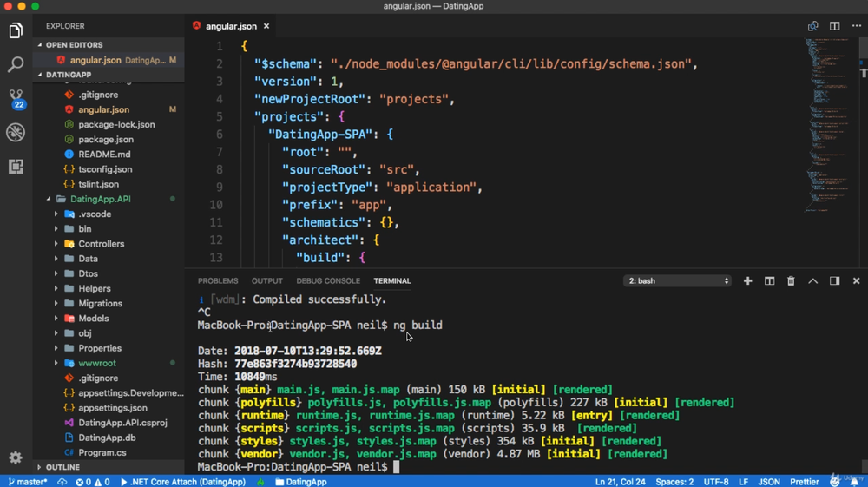Expand the Controllers folder

tap(108, 244)
